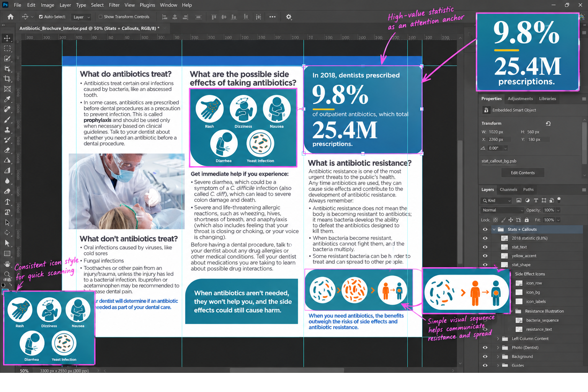Image resolution: width=588 pixels, height=392 pixels.
Task: Select the Zoom magnifier tool
Action: (7, 274)
